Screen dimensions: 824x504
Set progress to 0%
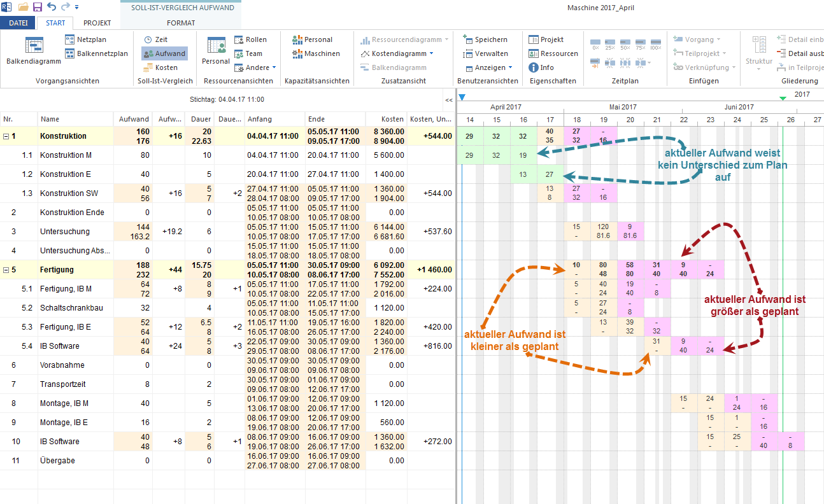point(595,45)
